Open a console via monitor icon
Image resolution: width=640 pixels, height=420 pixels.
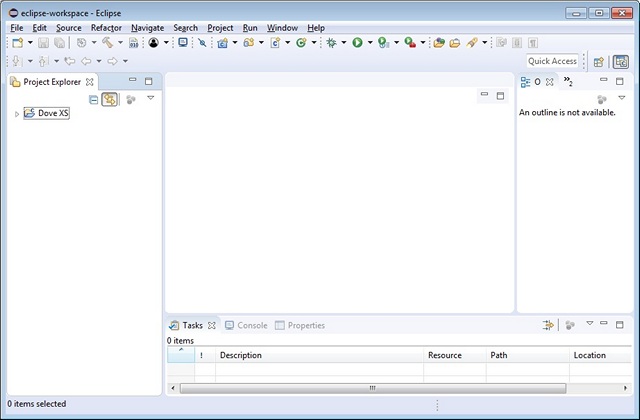(x=183, y=42)
